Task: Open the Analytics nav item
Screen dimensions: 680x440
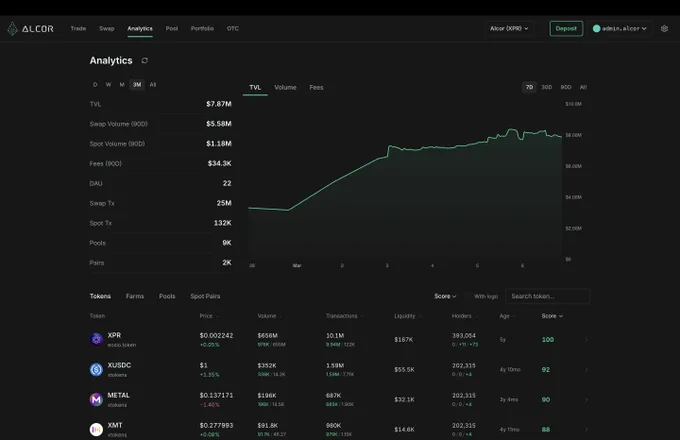Action: point(140,29)
